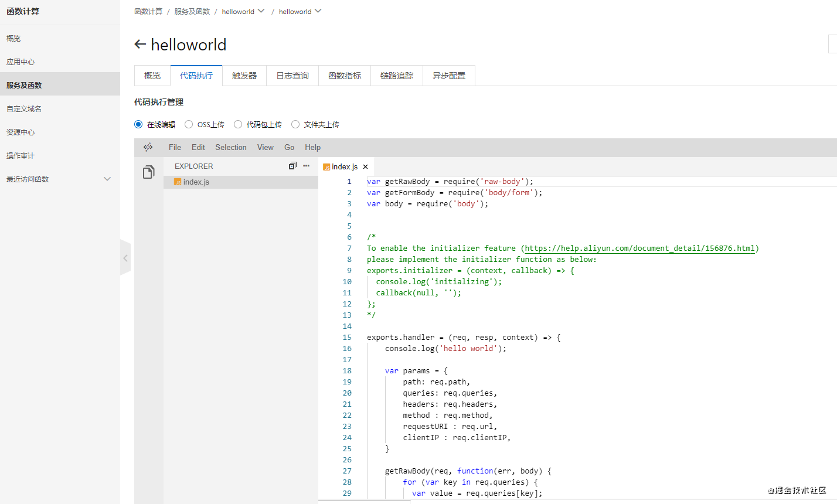Image resolution: width=837 pixels, height=504 pixels.
Task: Select the 代码包上传 radio option
Action: click(x=238, y=124)
